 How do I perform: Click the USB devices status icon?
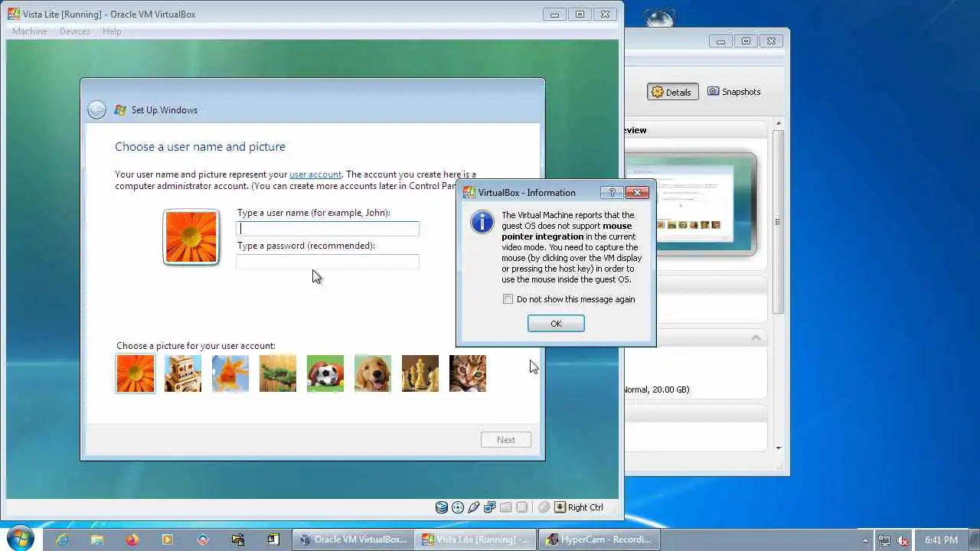coord(474,507)
